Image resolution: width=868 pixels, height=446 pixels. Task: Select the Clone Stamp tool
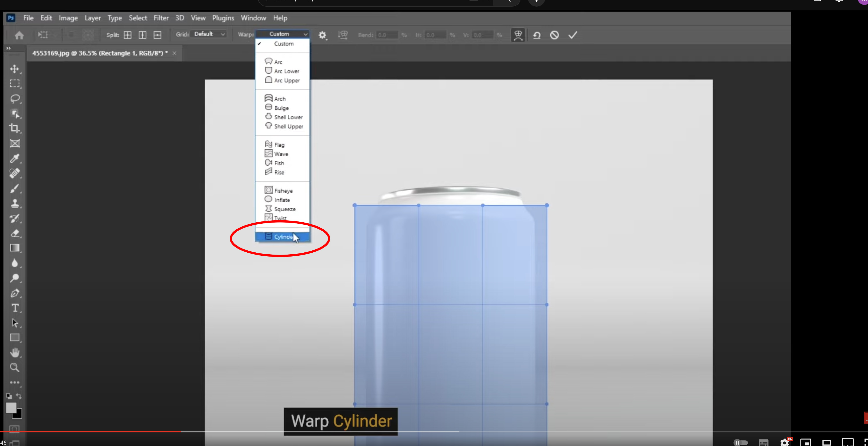coord(15,203)
